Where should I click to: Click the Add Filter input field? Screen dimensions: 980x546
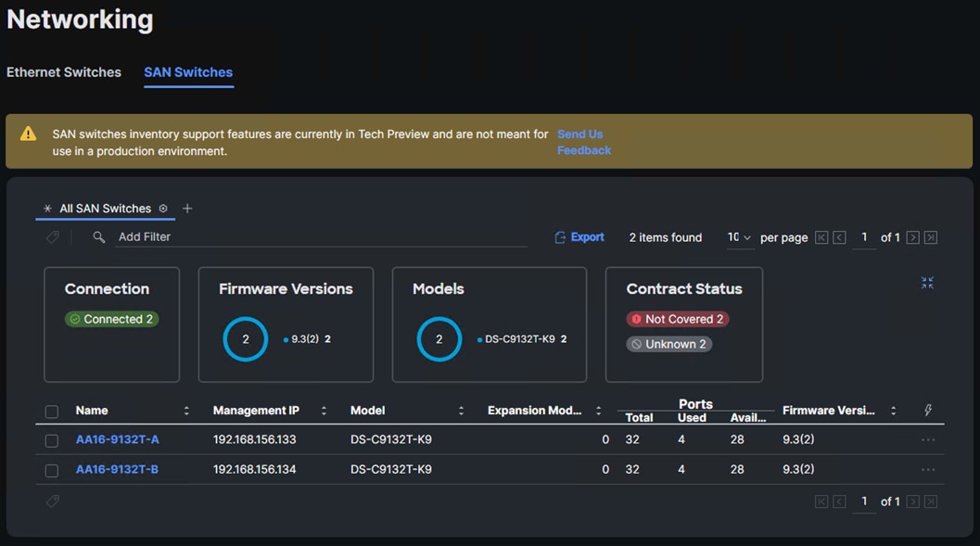coord(320,237)
